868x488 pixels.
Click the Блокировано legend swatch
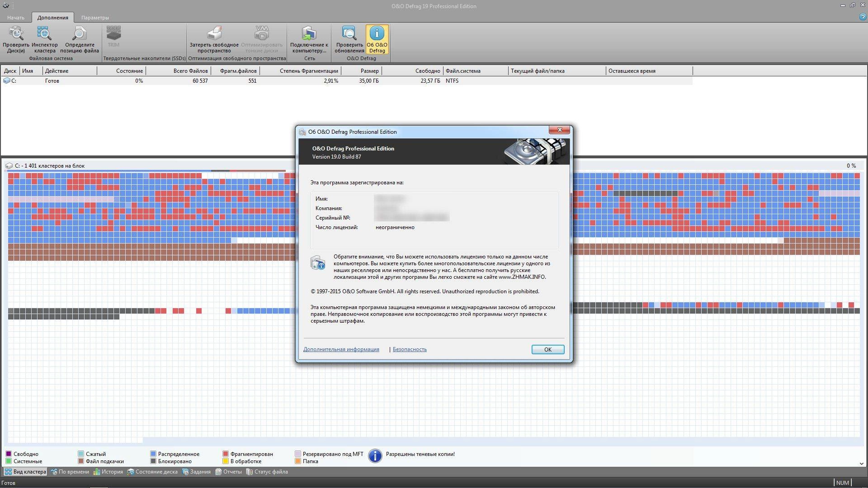coord(153,461)
